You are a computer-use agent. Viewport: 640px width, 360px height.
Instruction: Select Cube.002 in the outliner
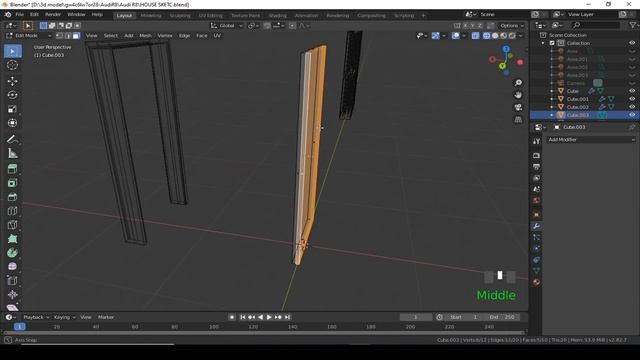click(x=578, y=107)
